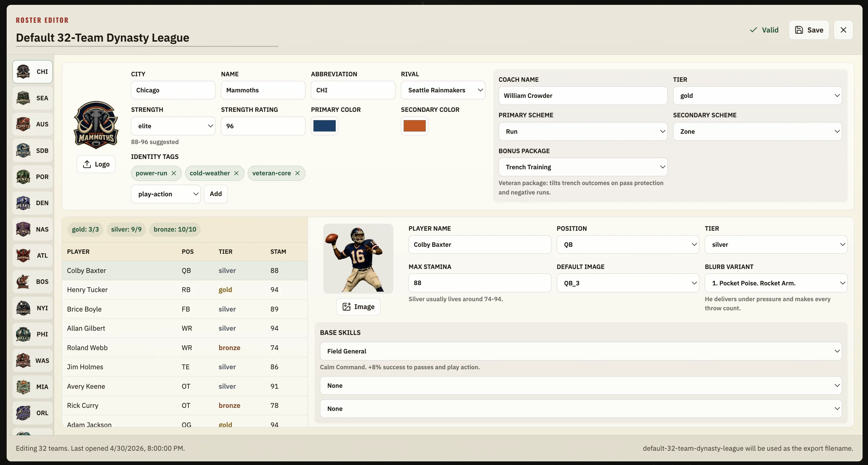
Task: Edit the Player Name field
Action: (x=480, y=245)
